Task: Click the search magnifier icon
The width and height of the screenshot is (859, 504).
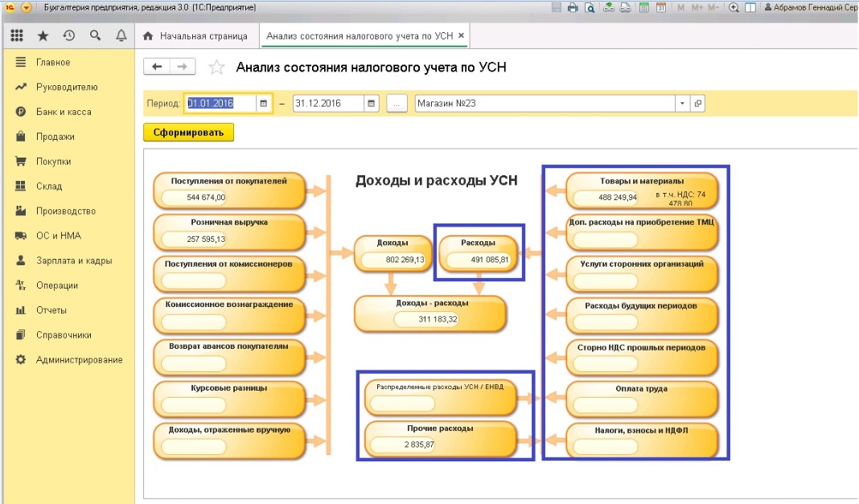Action: [x=96, y=35]
